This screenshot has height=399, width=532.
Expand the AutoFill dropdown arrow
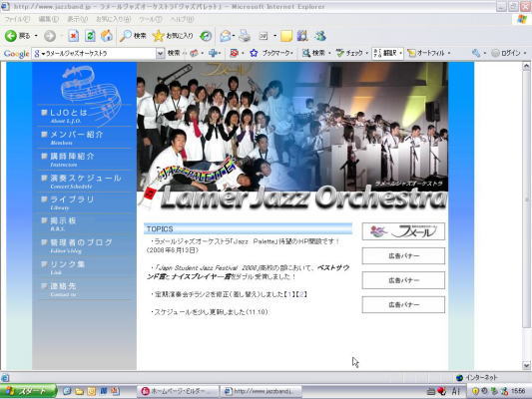449,53
